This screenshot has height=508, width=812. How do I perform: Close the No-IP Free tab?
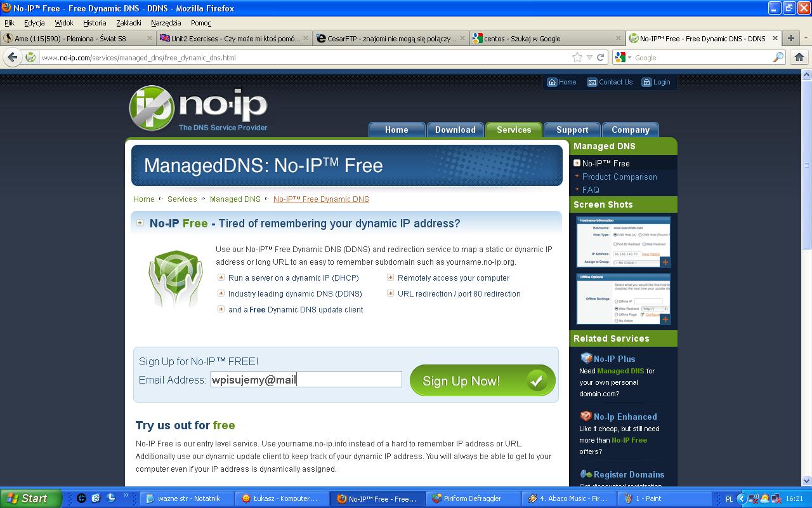[x=775, y=38]
